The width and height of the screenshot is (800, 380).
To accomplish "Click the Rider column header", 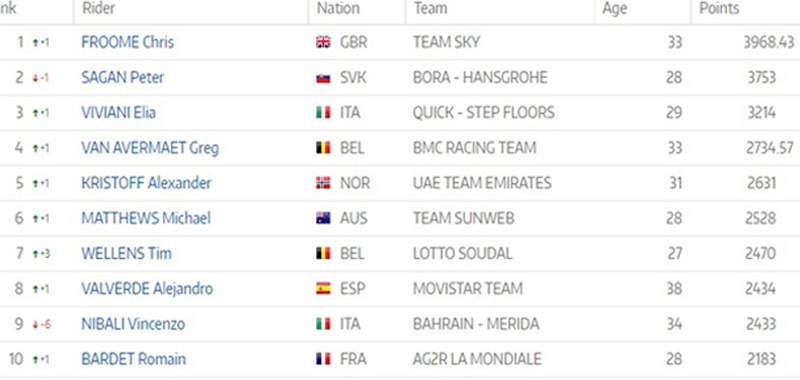I will pyautogui.click(x=98, y=8).
